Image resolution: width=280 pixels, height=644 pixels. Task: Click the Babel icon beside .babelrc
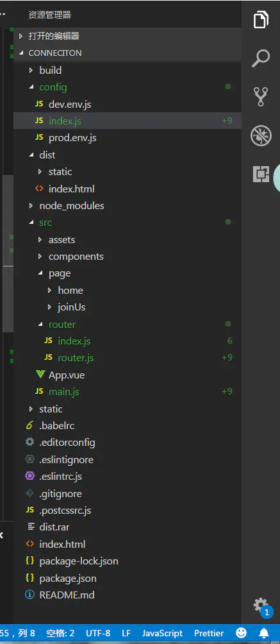[29, 425]
